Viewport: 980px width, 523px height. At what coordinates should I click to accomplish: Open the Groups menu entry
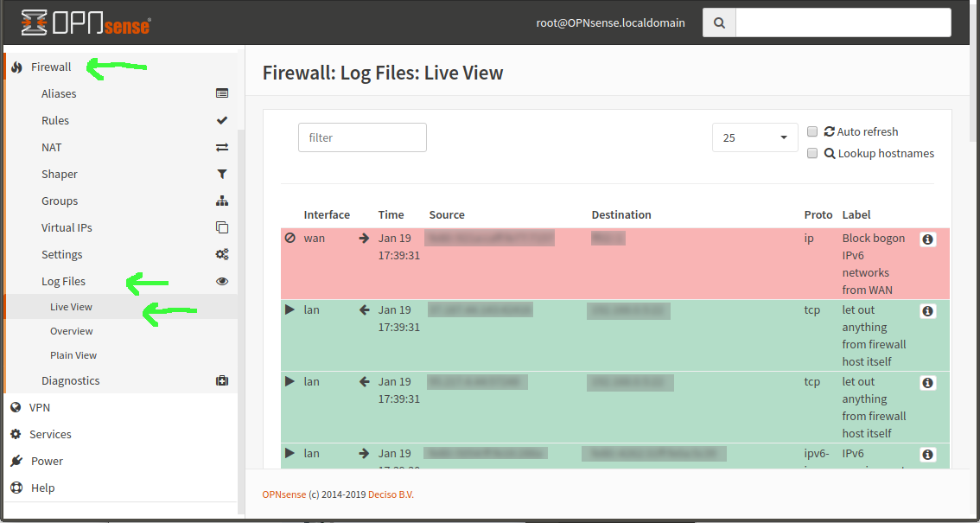[x=60, y=201]
